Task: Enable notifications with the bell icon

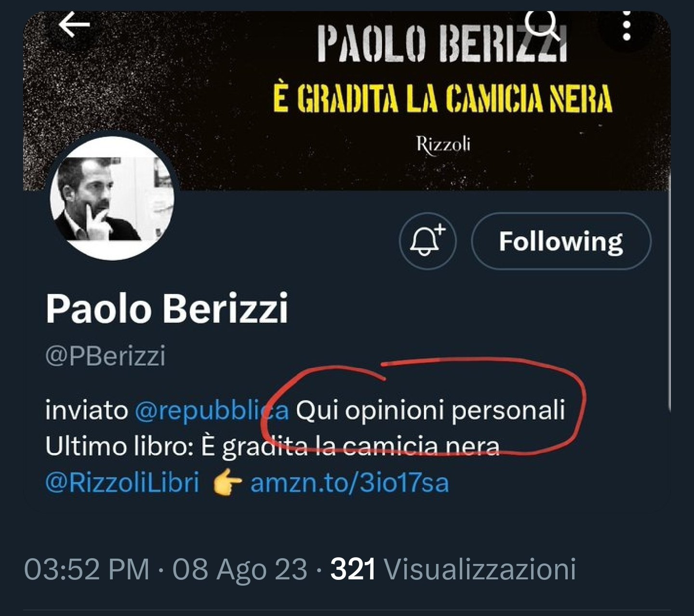Action: click(x=427, y=241)
